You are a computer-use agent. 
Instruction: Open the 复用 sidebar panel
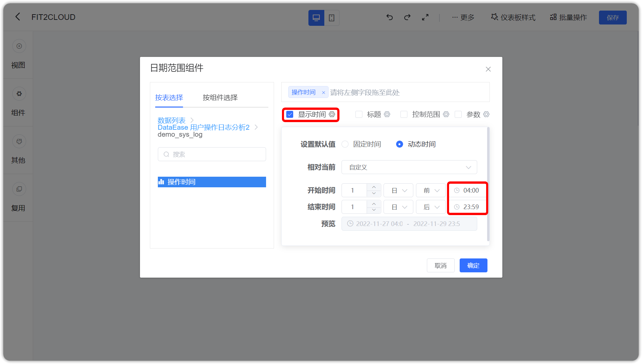point(18,198)
